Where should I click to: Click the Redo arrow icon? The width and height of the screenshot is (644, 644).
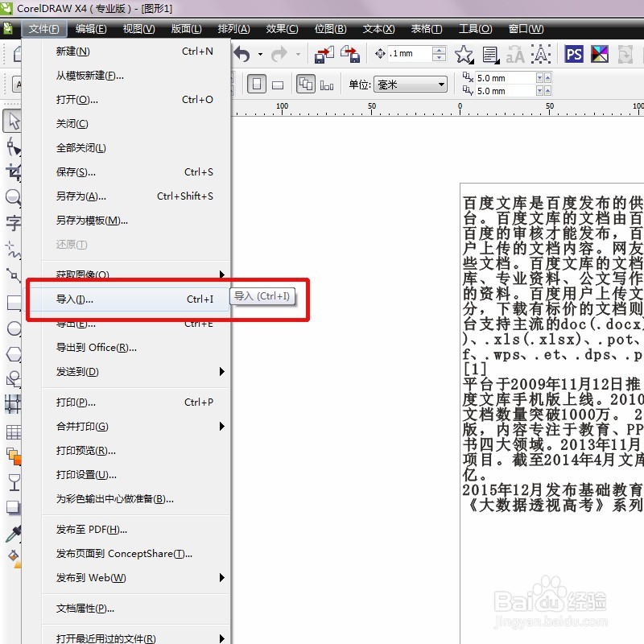(x=279, y=54)
